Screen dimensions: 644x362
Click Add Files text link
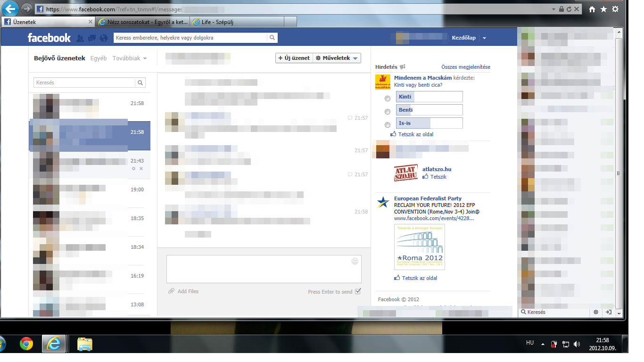coord(188,291)
